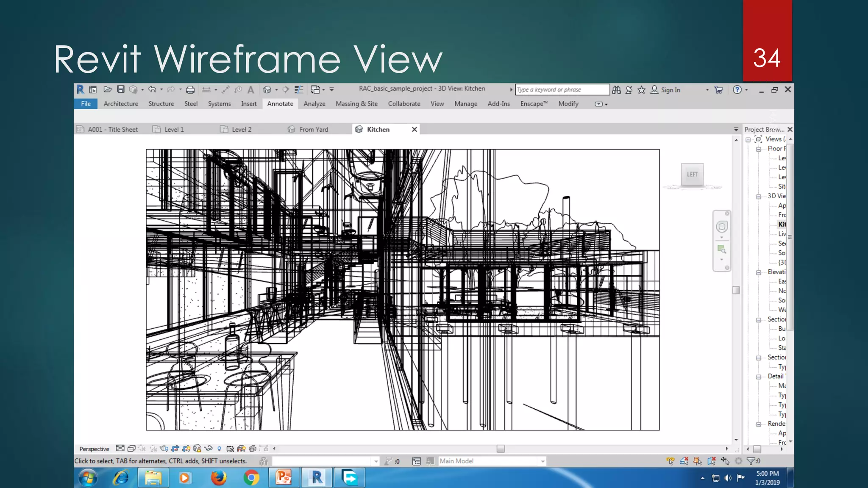
Task: Click the Autodesk App Store cart icon
Action: (x=719, y=90)
